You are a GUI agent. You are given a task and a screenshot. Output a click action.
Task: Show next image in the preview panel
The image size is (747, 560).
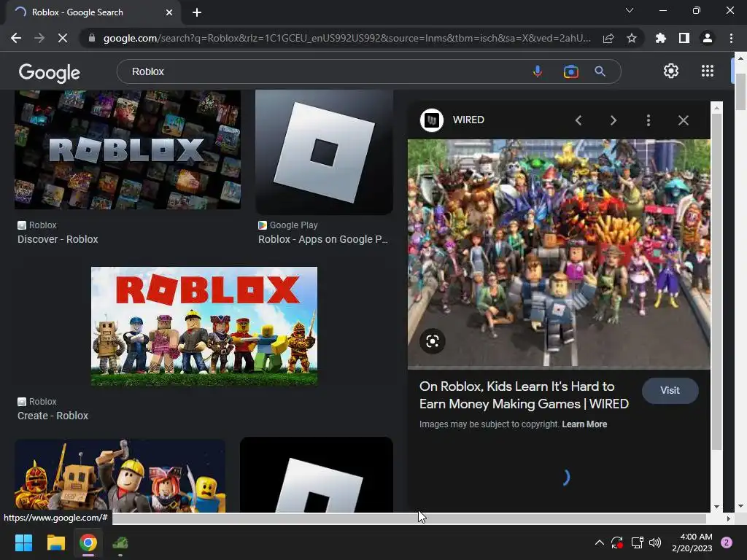613,120
